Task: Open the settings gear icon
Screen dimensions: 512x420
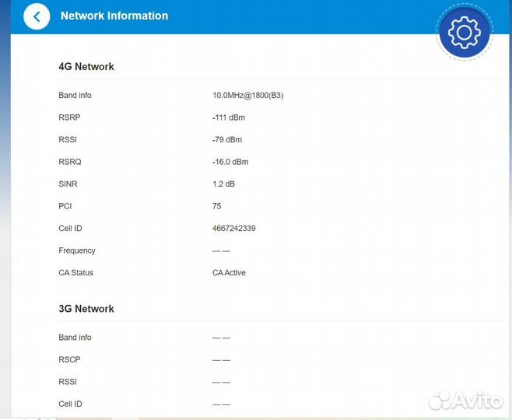Action: tap(465, 32)
